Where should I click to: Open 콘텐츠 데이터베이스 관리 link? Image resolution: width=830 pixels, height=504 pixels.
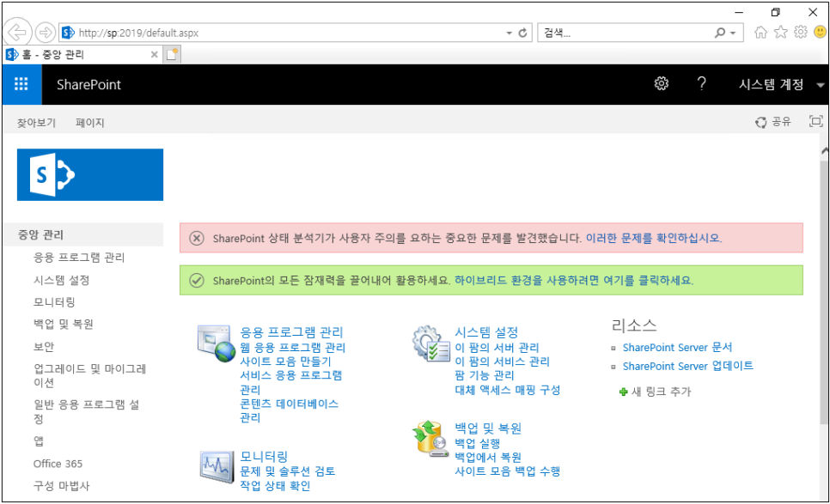pos(289,410)
